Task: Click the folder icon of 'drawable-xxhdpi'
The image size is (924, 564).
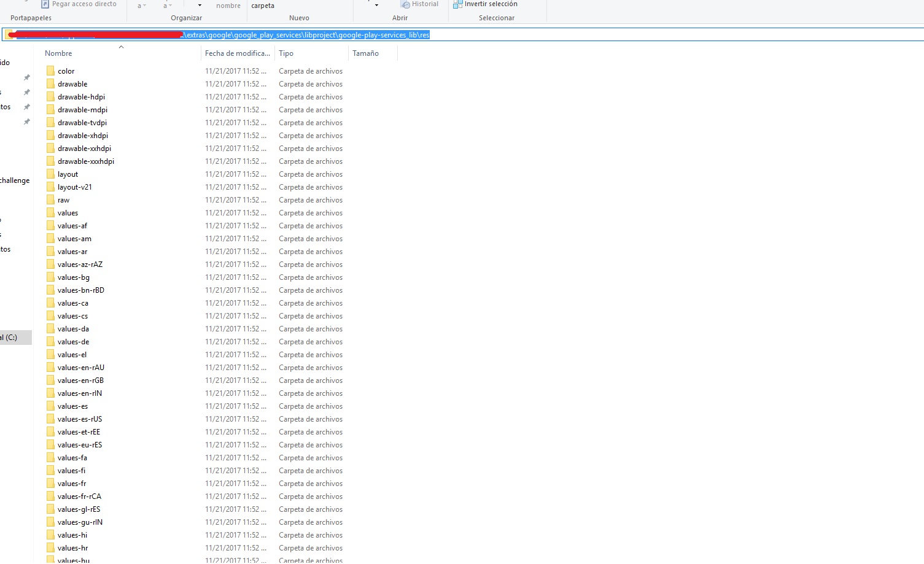Action: pos(51,149)
